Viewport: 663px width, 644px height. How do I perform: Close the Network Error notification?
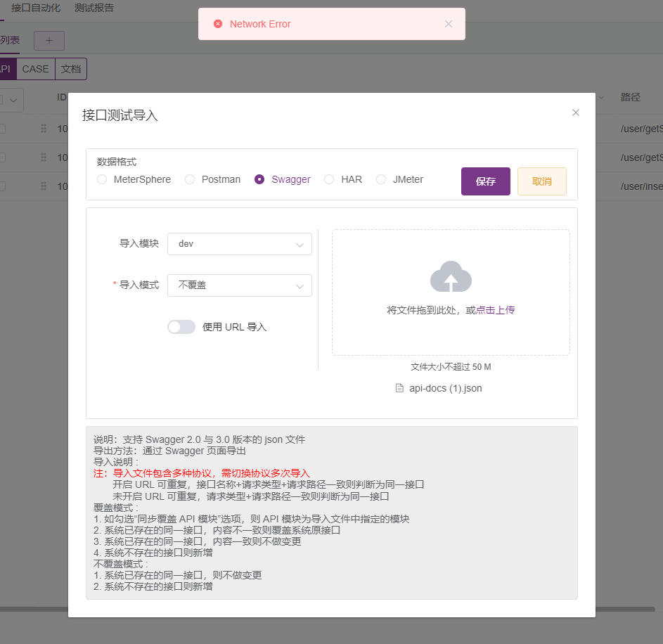[449, 23]
